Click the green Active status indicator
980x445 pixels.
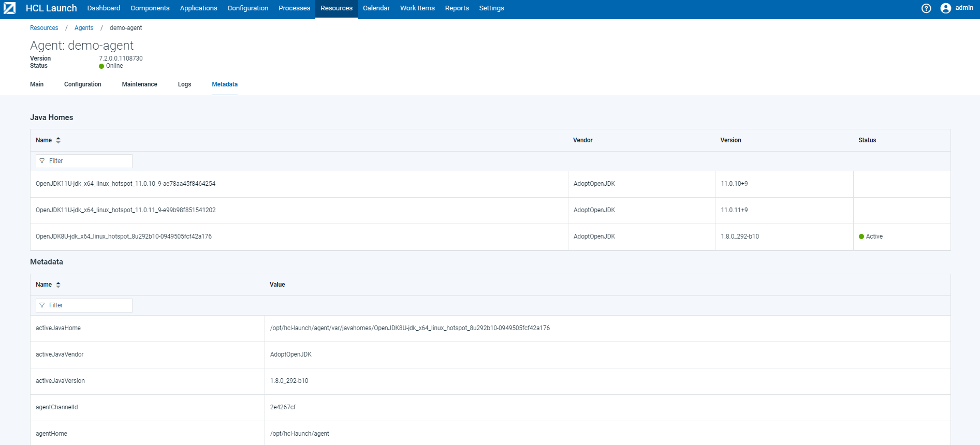point(861,236)
